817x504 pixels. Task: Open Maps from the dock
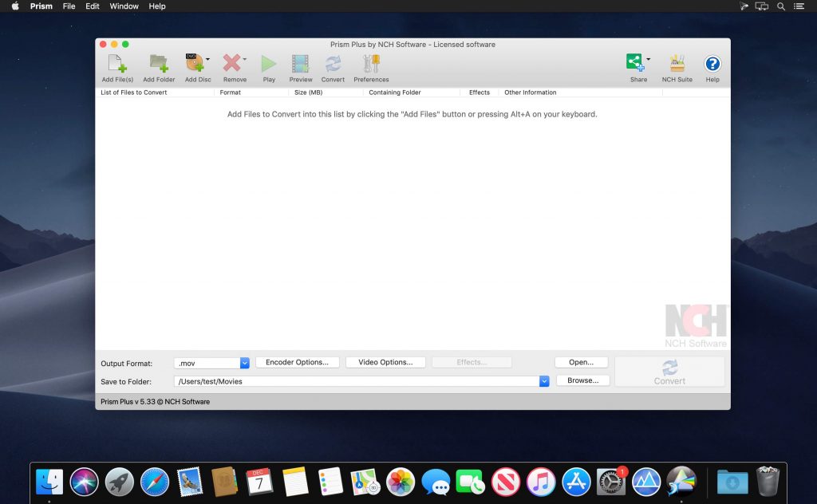(365, 482)
